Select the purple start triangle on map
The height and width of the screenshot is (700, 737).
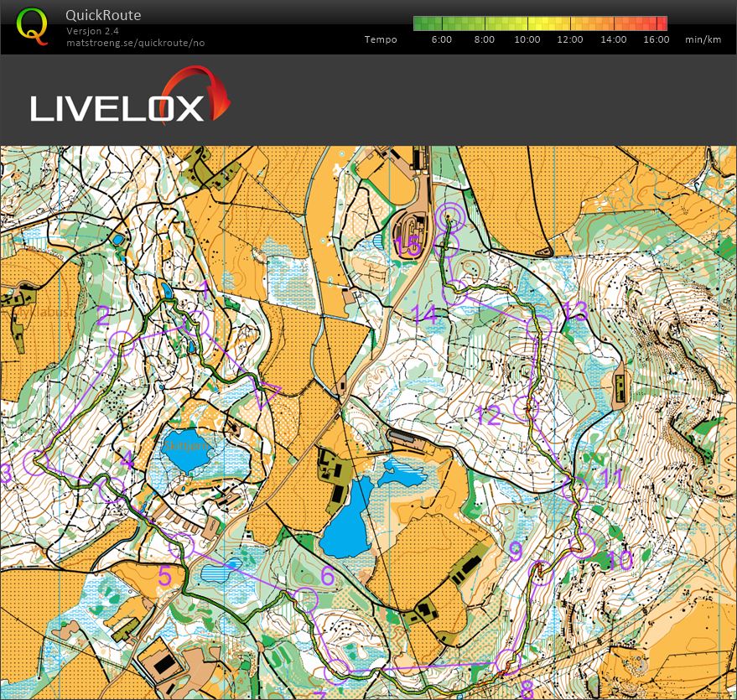click(x=268, y=392)
